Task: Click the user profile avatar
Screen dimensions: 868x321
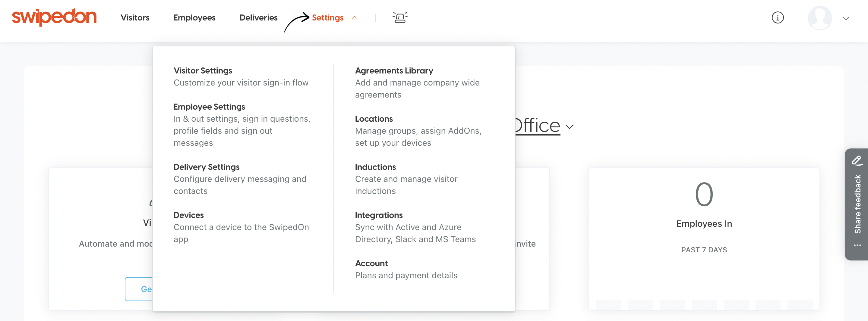Action: (x=819, y=18)
